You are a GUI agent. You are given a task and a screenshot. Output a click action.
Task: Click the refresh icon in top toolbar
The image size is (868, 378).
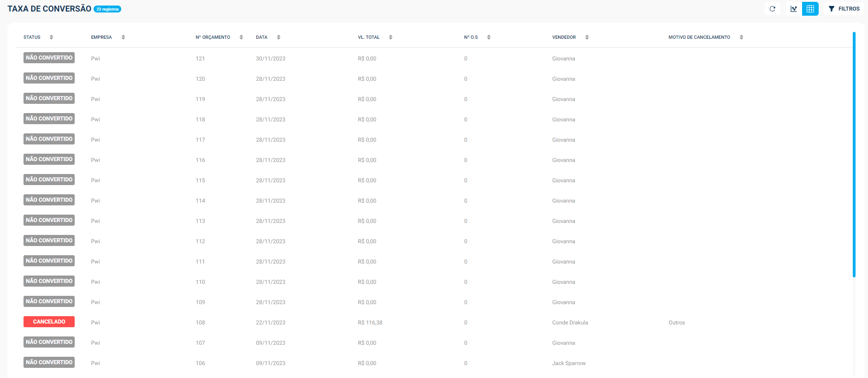(772, 9)
